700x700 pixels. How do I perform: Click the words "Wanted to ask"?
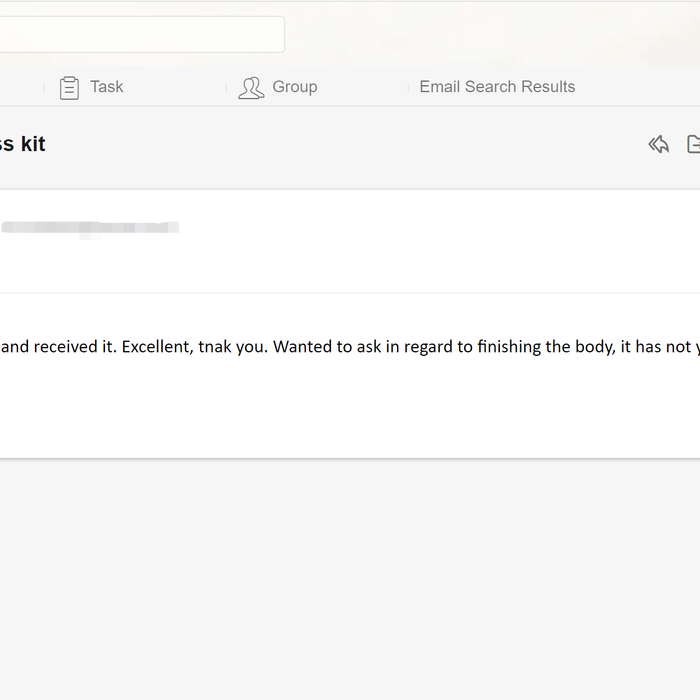coord(313,347)
